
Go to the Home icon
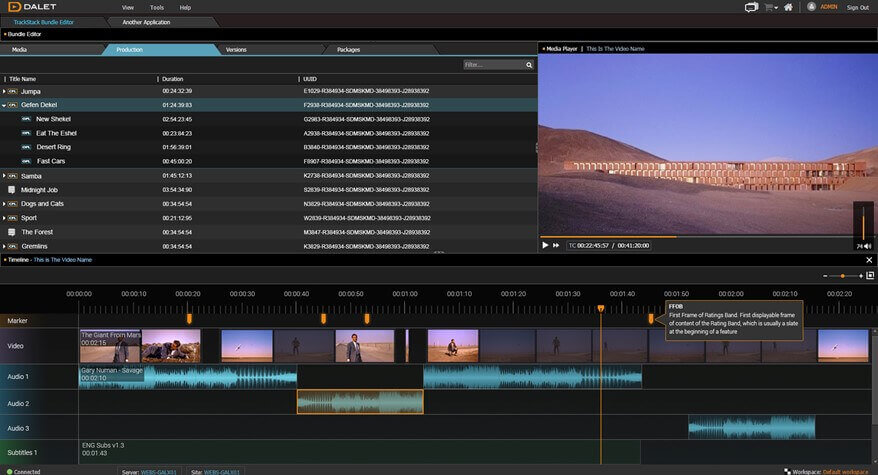click(788, 7)
